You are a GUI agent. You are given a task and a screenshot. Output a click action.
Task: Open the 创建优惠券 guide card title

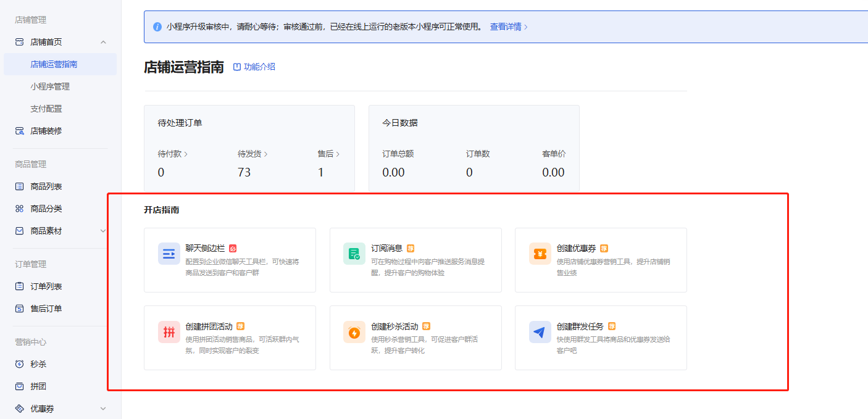577,249
